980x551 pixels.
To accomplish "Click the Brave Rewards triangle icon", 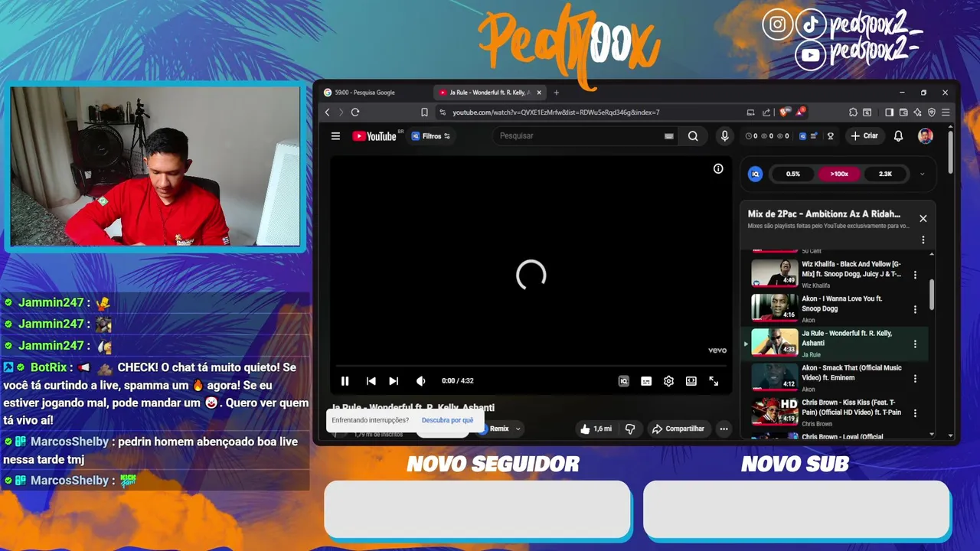I will pyautogui.click(x=800, y=112).
